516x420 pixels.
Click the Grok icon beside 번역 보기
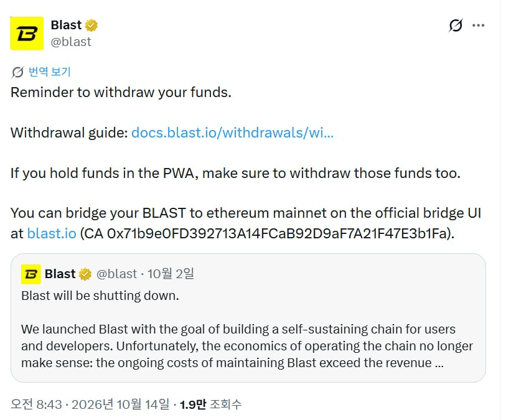pos(17,72)
